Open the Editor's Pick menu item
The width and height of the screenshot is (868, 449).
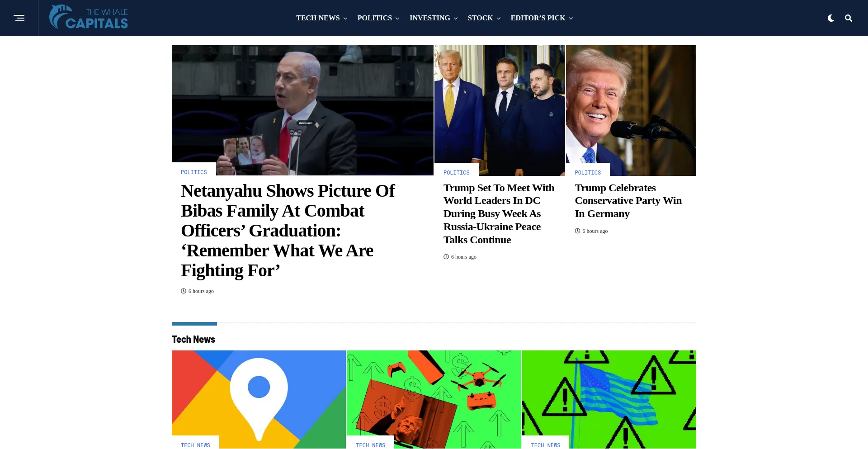tap(542, 18)
